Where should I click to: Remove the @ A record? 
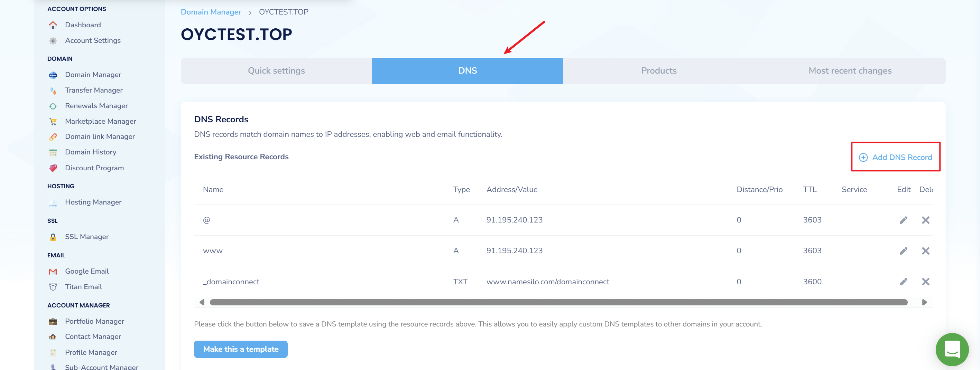click(x=925, y=220)
